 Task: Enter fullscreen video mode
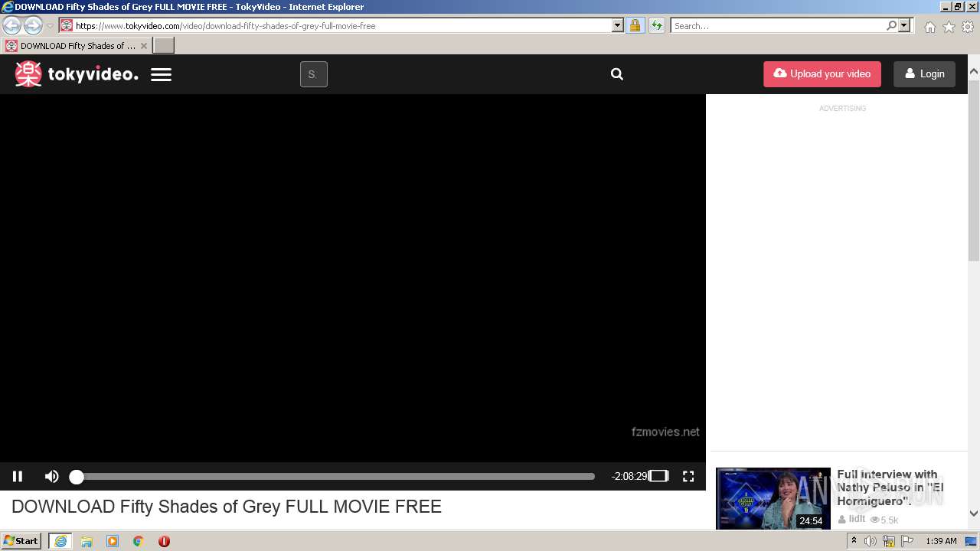tap(688, 476)
